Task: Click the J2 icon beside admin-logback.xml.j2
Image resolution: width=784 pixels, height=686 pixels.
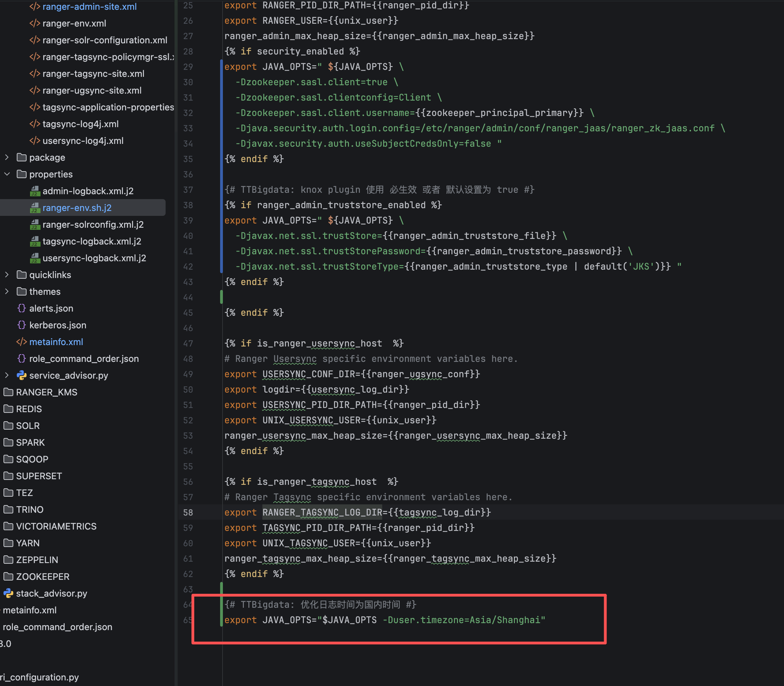Action: [35, 191]
